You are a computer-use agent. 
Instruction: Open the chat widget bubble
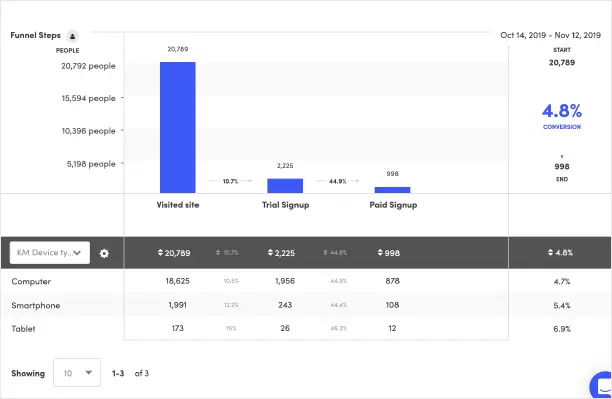(x=601, y=385)
